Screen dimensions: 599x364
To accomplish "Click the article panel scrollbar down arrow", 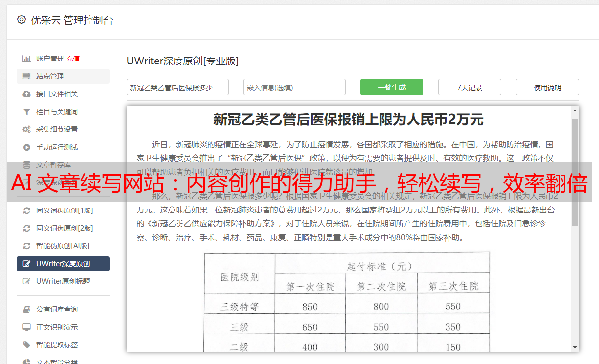I will 575,347.
